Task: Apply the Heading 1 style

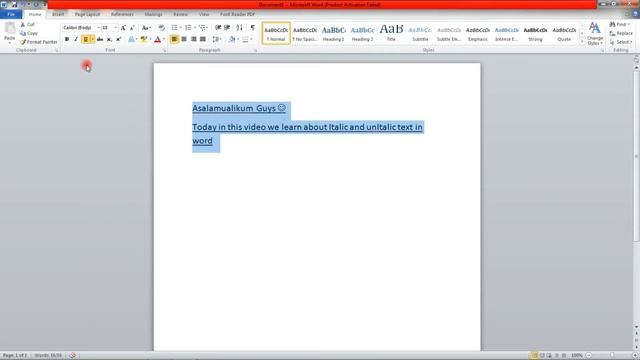Action: pos(333,33)
